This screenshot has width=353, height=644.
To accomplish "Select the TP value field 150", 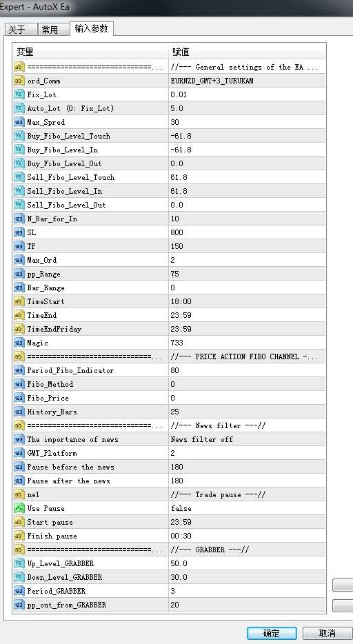I will click(x=247, y=246).
